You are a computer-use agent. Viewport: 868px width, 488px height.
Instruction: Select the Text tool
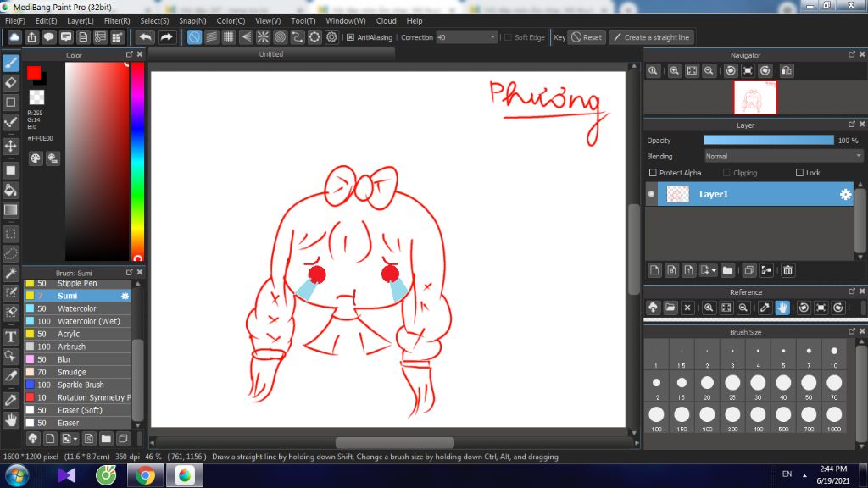[x=10, y=335]
